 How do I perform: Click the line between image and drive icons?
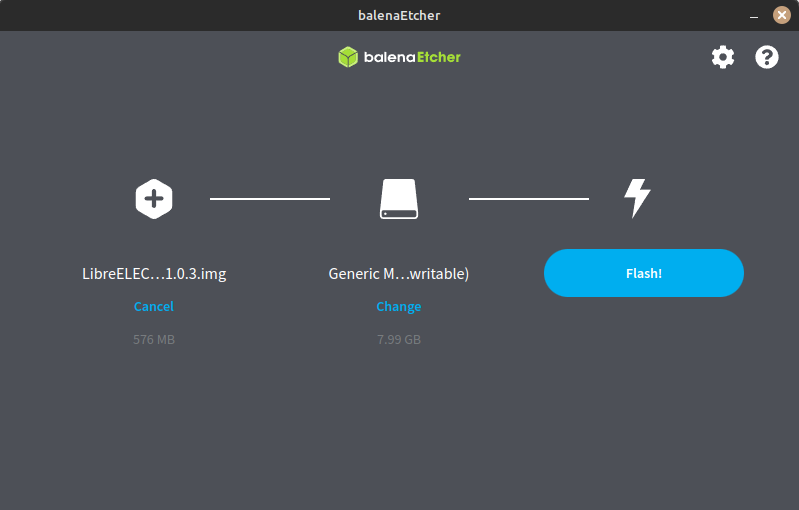270,199
